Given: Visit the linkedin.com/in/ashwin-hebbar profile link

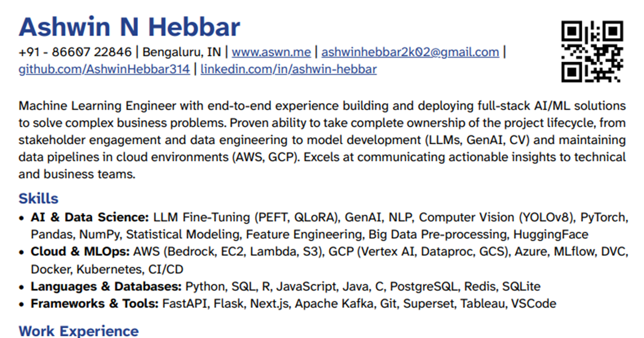Looking at the screenshot, I should pos(289,69).
